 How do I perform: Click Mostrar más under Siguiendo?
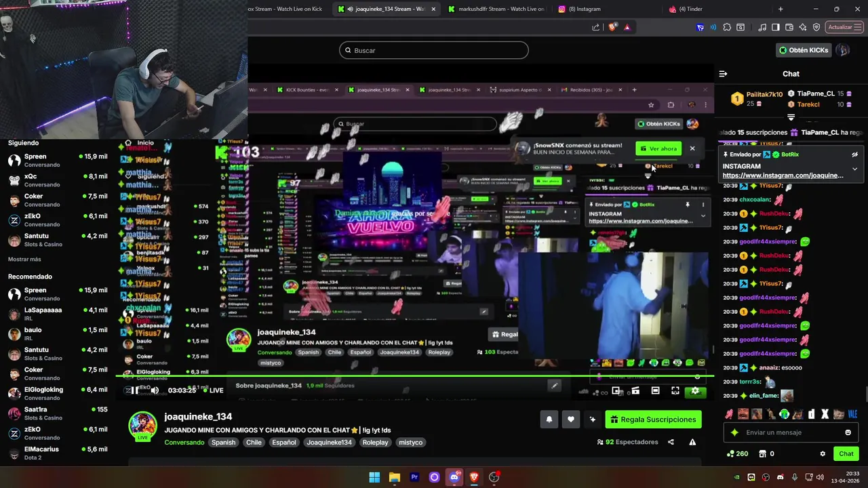24,260
